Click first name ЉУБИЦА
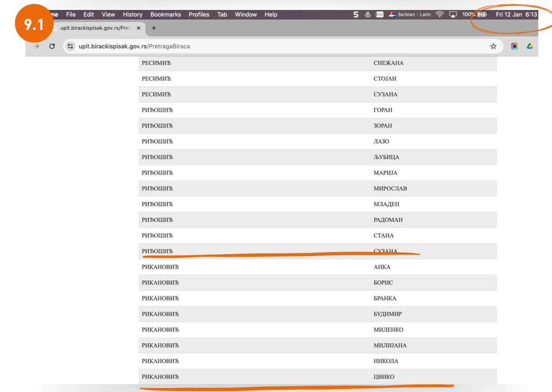 coord(386,157)
